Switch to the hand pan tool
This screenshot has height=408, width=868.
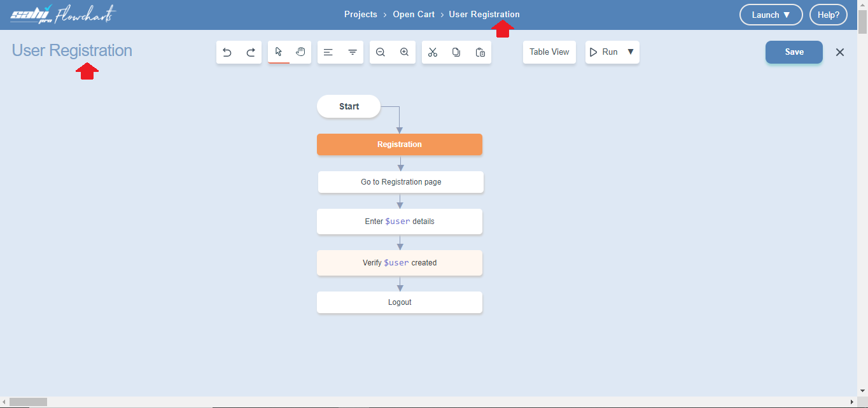[x=300, y=52]
